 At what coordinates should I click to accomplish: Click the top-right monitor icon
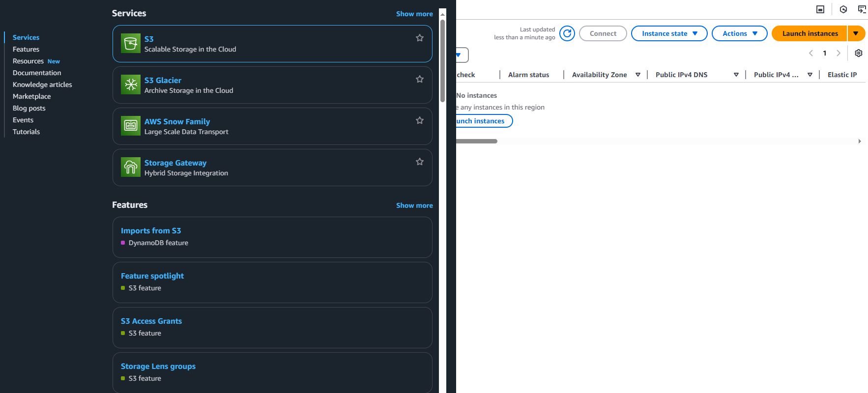pyautogui.click(x=862, y=9)
